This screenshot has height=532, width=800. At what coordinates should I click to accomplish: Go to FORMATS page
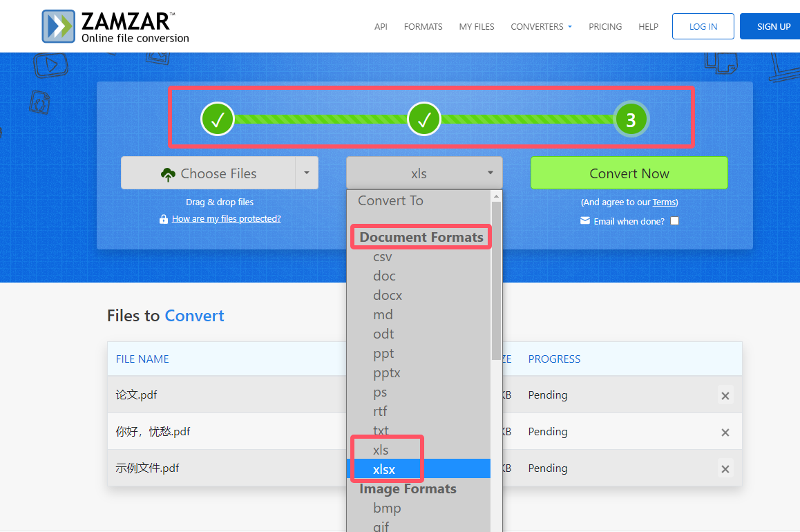pyautogui.click(x=423, y=26)
